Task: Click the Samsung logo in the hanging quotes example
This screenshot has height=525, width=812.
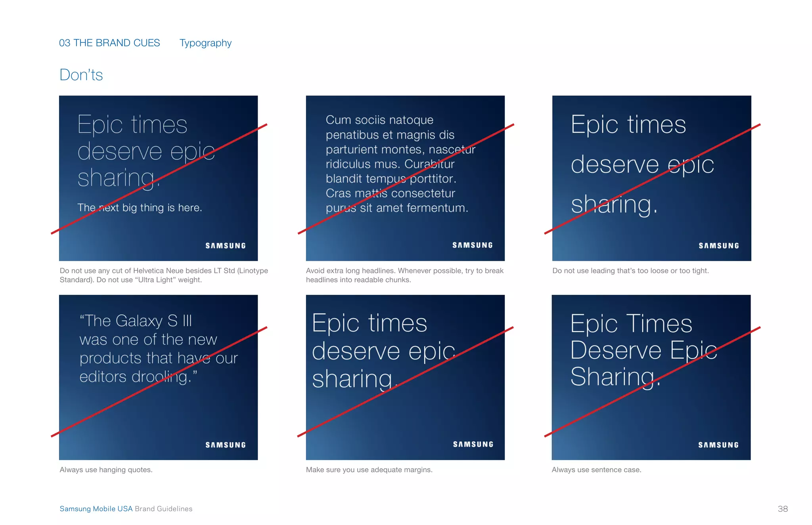Action: point(226,445)
